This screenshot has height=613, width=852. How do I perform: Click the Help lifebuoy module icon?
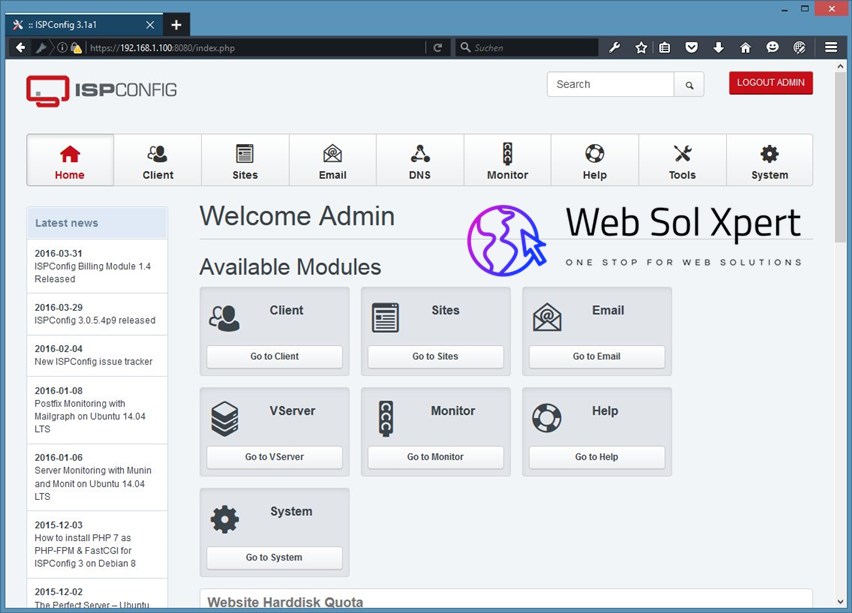[547, 418]
